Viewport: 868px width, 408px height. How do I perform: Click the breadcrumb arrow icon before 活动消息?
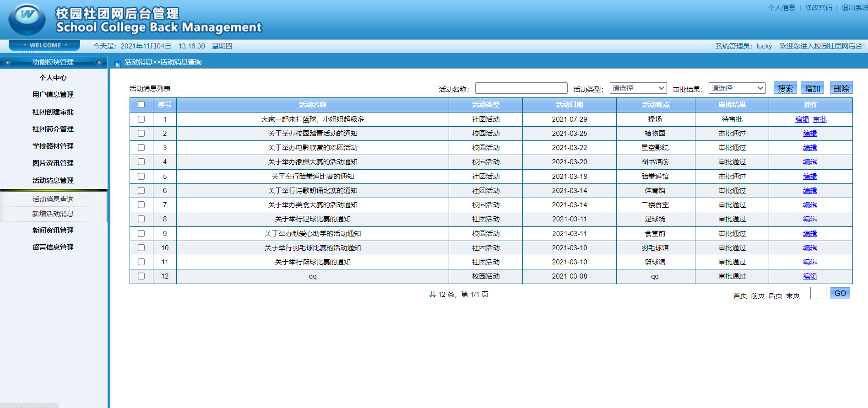coord(117,64)
